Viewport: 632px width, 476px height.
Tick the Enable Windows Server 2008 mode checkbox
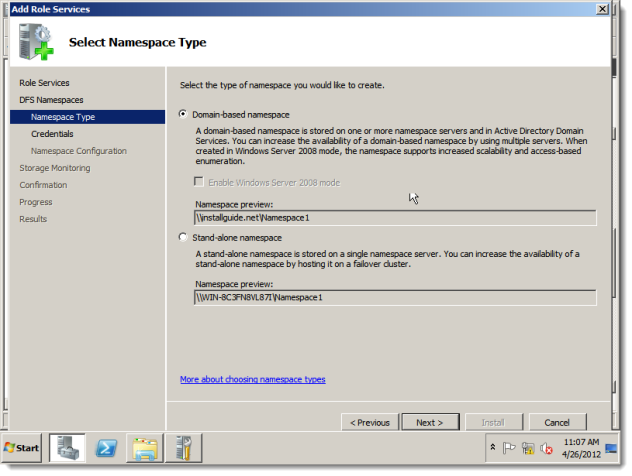(x=199, y=182)
